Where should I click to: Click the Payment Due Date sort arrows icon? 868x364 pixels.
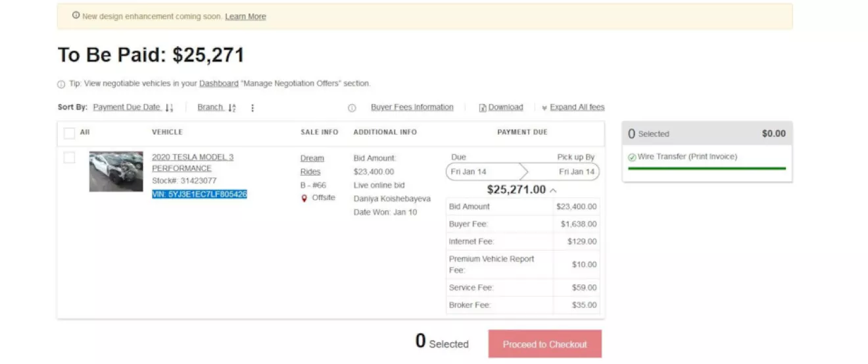169,108
